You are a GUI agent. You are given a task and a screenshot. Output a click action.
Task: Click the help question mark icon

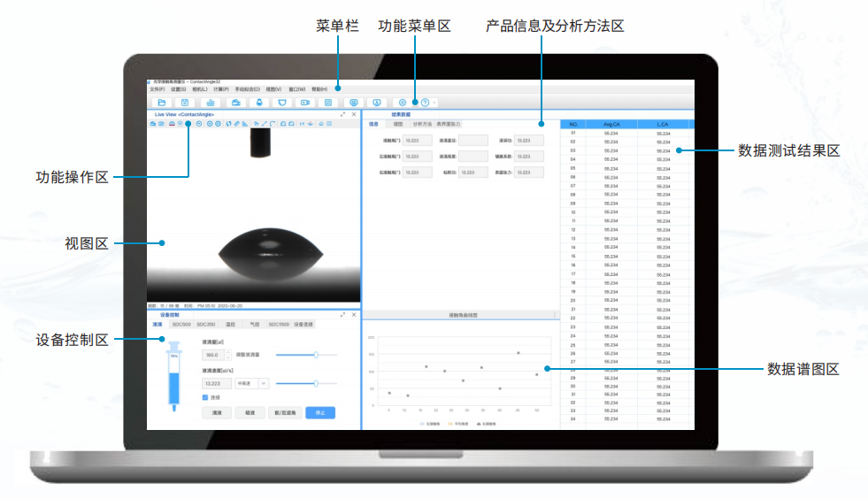pos(425,103)
